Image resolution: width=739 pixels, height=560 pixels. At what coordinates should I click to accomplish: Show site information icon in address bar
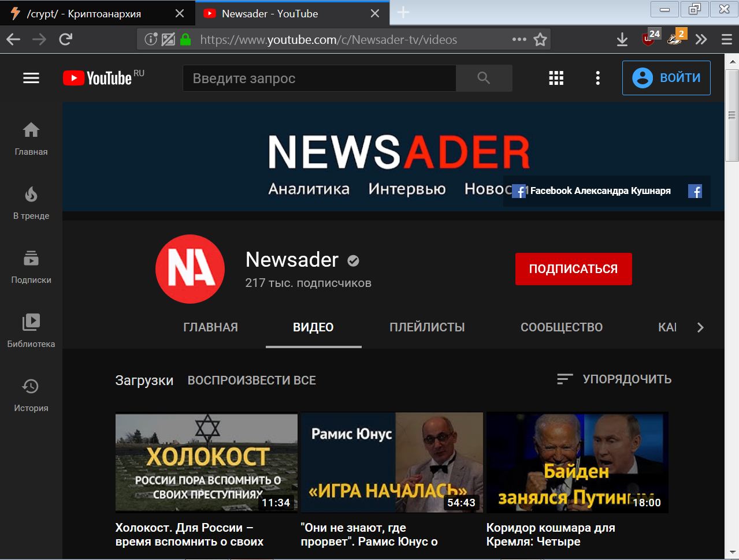[151, 39]
